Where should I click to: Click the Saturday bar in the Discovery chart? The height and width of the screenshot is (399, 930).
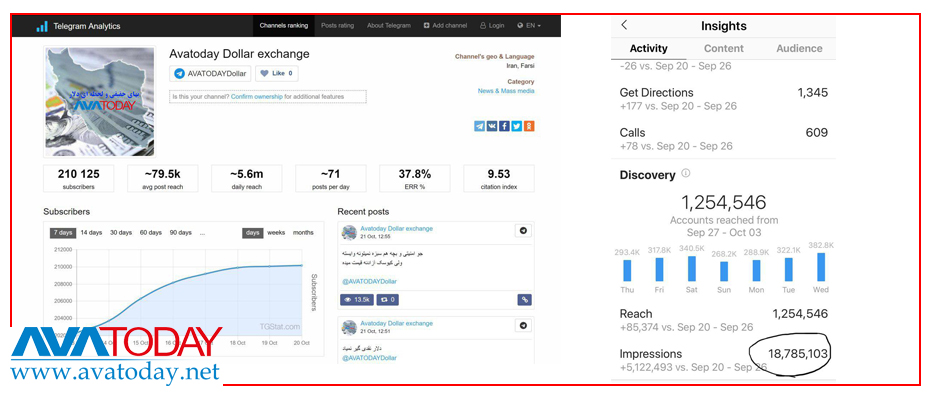(x=692, y=269)
